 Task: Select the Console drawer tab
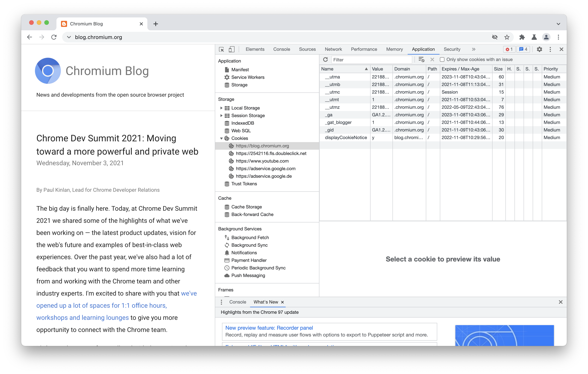point(238,302)
